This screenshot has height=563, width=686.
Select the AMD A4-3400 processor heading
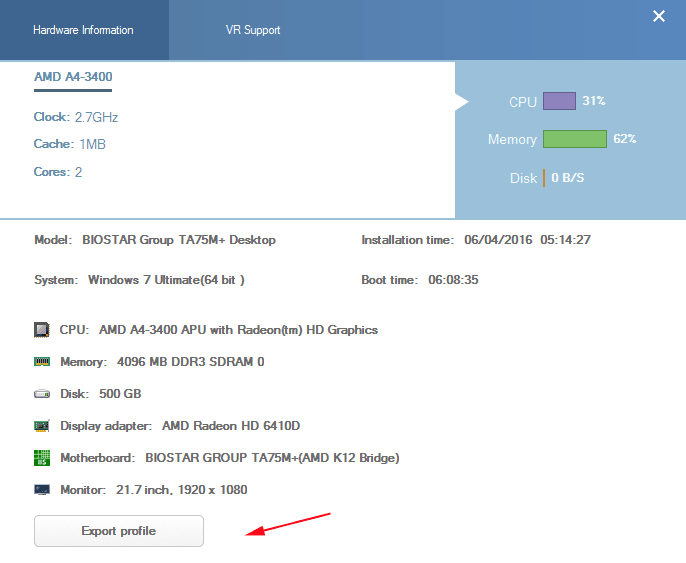(73, 77)
